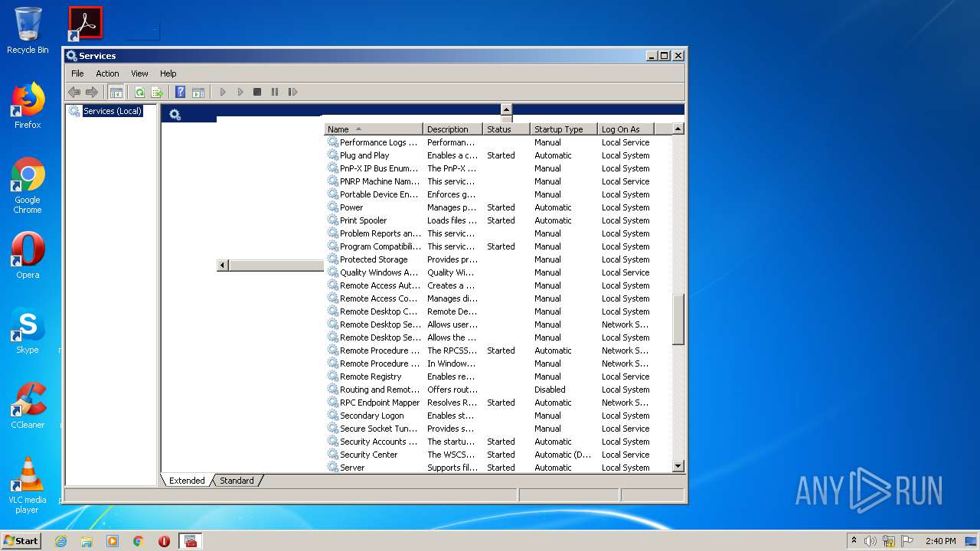Click the horizontal scrollbar left arrow
The width and height of the screenshot is (980, 551).
pos(223,266)
